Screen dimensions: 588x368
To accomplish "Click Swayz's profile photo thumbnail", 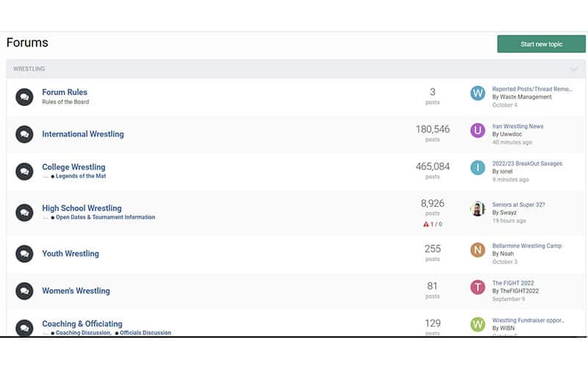I will (478, 208).
